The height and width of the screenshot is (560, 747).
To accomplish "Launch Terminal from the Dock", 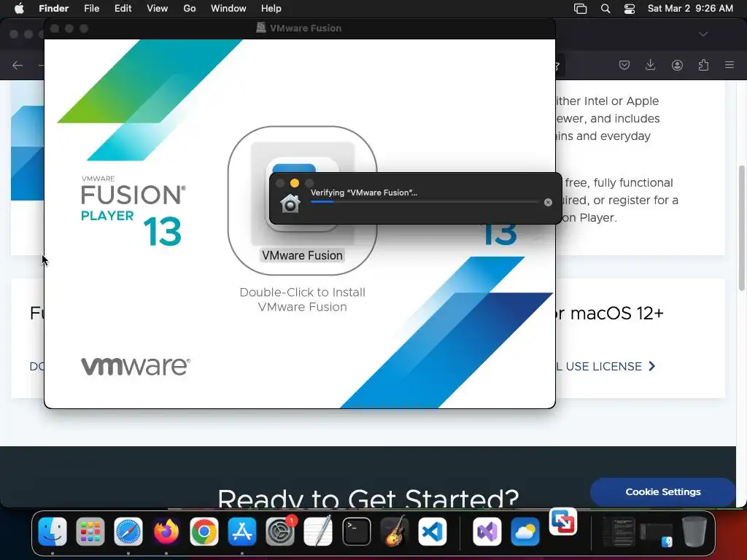I will [x=356, y=531].
